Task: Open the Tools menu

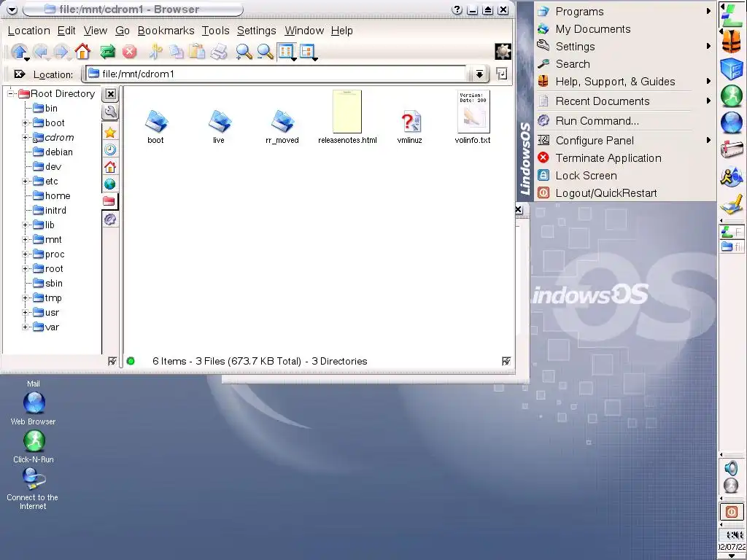Action: 215,31
